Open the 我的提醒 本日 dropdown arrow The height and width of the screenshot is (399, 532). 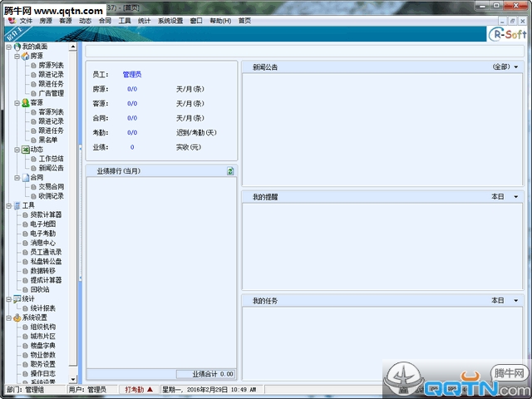coord(515,197)
